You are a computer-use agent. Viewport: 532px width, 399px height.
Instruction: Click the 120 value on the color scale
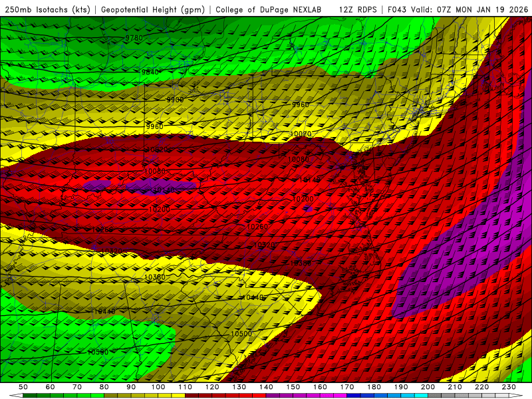[212, 387]
